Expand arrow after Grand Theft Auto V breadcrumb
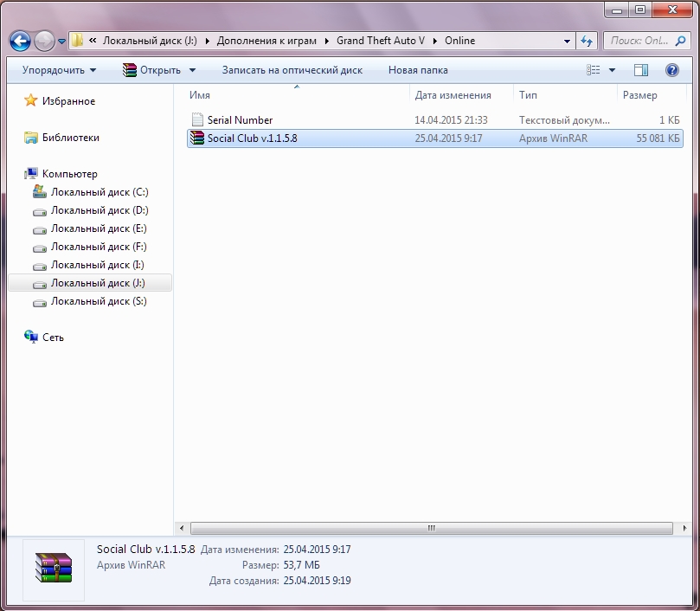The height and width of the screenshot is (611, 700). tap(435, 41)
